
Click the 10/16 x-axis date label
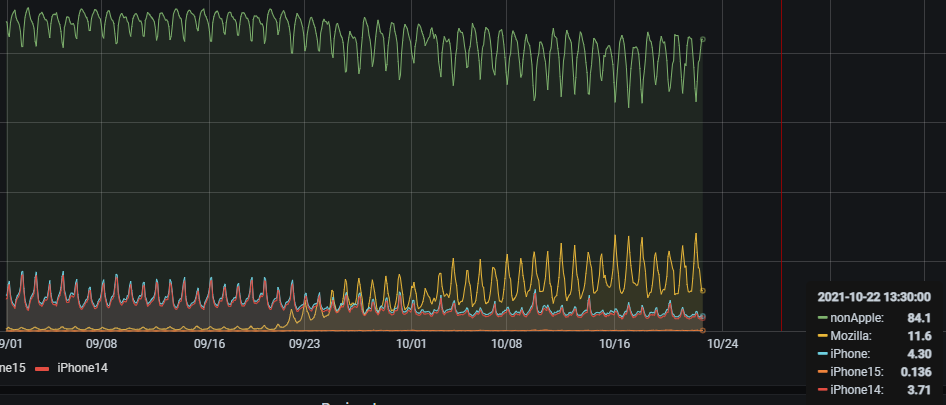(614, 344)
